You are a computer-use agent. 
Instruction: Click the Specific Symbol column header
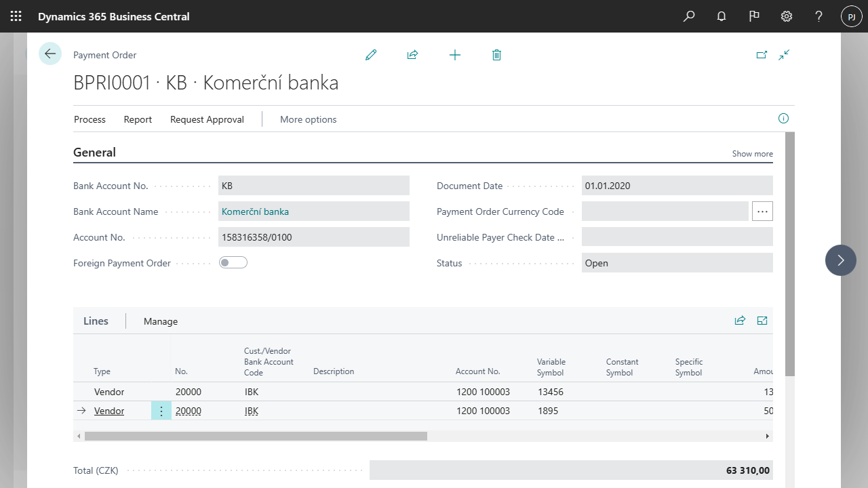tap(689, 367)
